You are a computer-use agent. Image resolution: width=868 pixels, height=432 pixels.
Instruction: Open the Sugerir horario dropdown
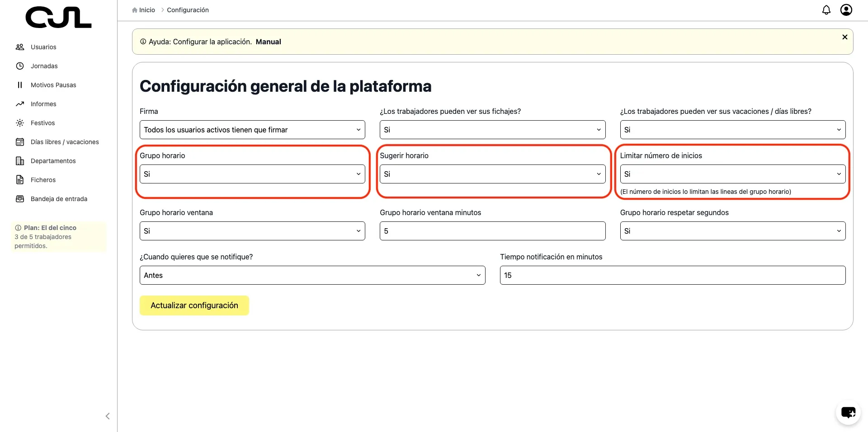point(492,174)
